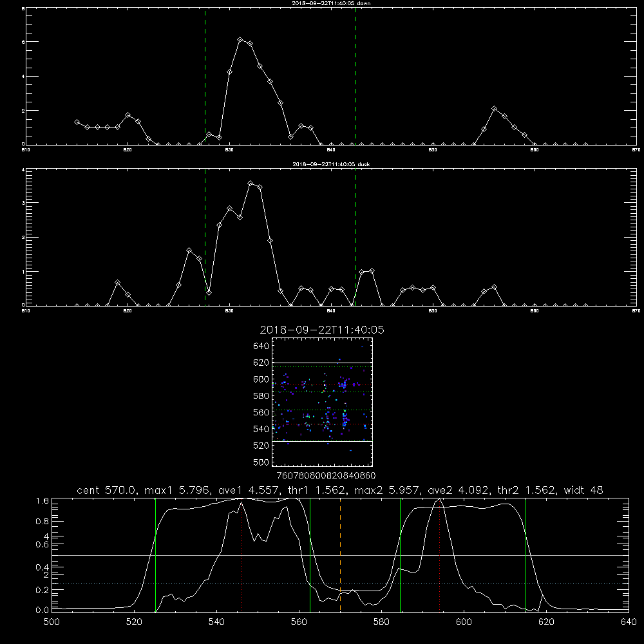Click the '640' label on scatter image y-axis
The height and width of the screenshot is (644, 644).
pyautogui.click(x=261, y=346)
